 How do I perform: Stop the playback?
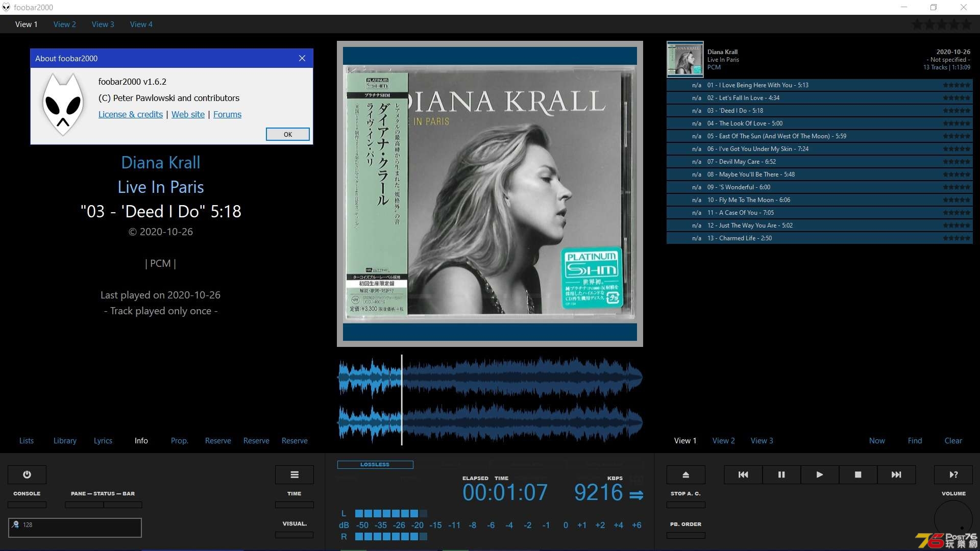point(858,474)
